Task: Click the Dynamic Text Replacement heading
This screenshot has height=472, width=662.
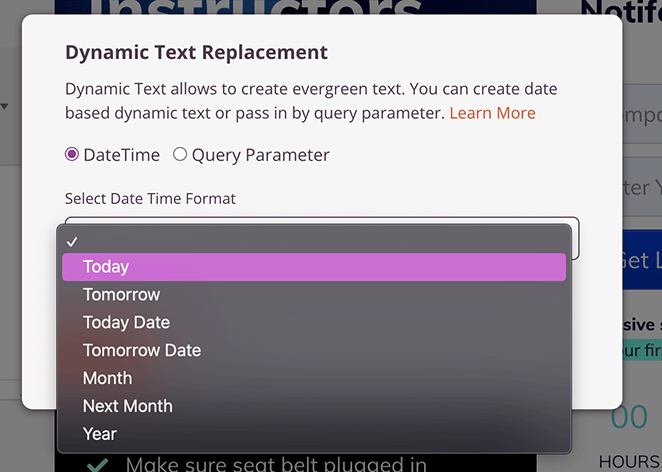Action: click(196, 53)
